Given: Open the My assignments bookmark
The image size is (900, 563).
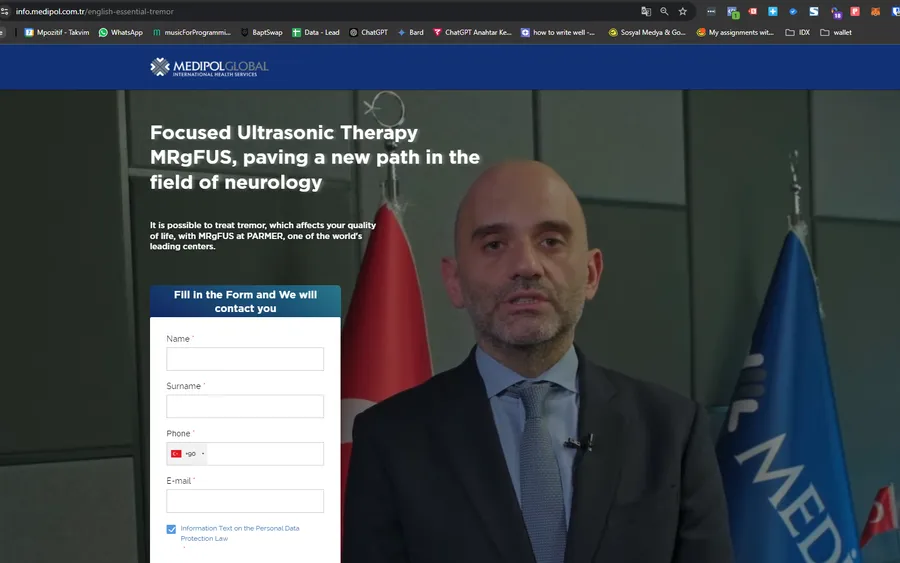Looking at the screenshot, I should pos(735,33).
